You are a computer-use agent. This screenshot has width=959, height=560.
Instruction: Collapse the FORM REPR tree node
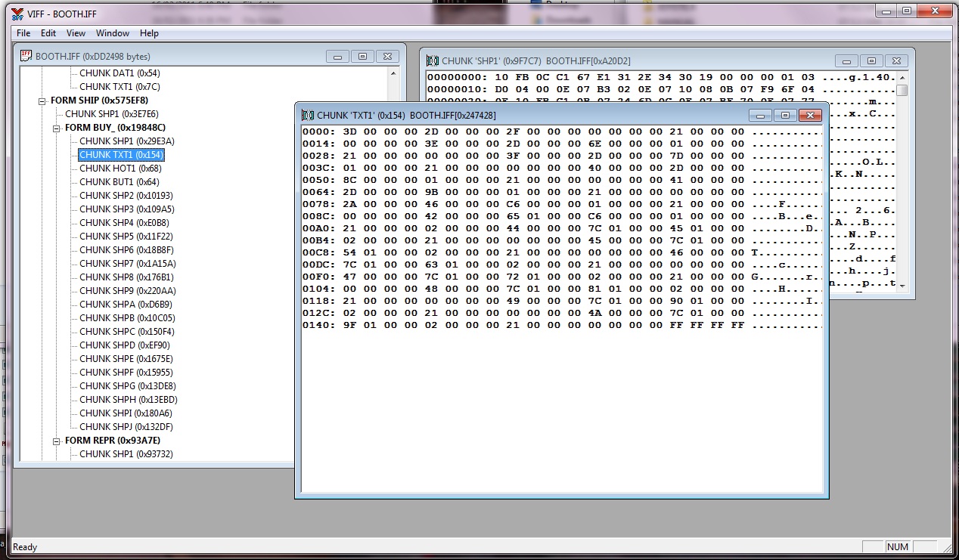click(57, 441)
